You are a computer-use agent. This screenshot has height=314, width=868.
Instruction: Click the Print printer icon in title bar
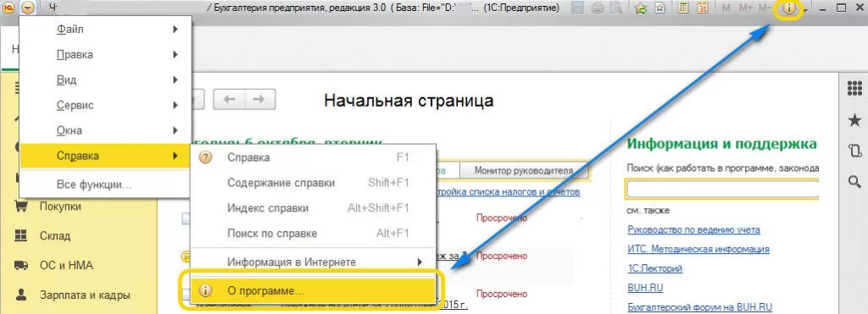598,8
